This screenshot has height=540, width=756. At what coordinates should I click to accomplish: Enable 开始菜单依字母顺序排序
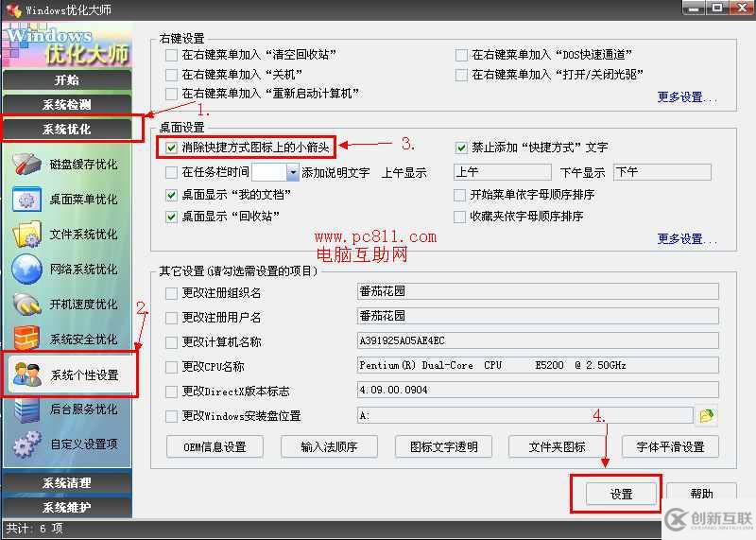(x=459, y=195)
